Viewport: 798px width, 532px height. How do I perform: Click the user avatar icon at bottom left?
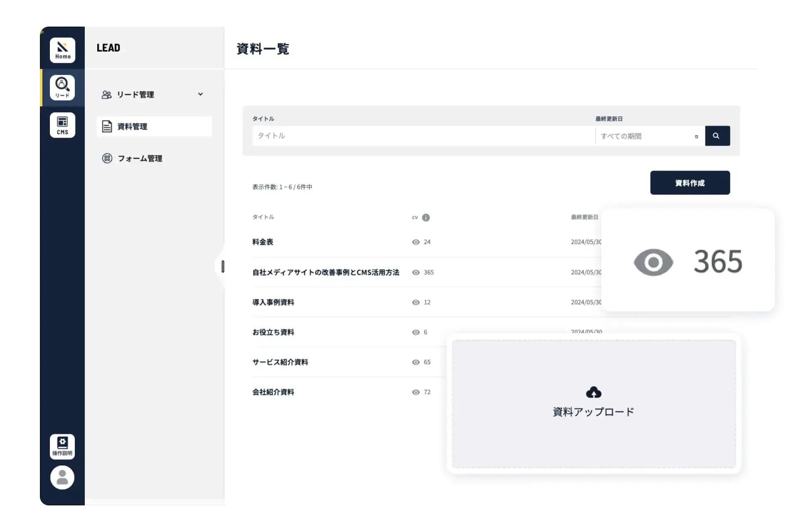coord(62,478)
